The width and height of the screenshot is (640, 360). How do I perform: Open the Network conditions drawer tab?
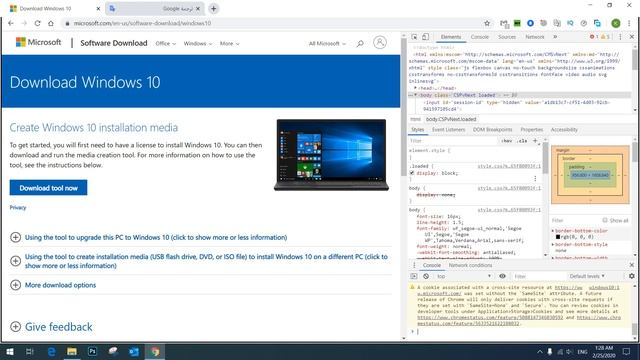(x=470, y=265)
